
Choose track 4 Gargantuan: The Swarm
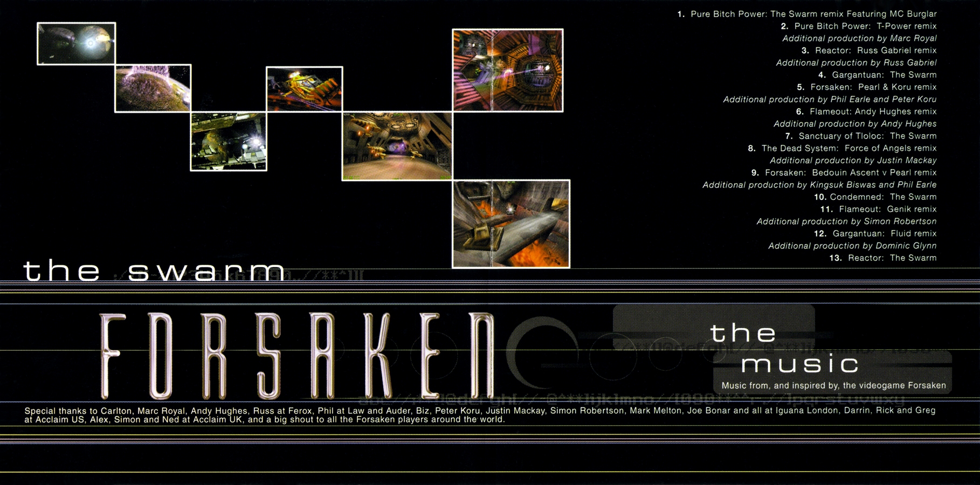tap(877, 75)
